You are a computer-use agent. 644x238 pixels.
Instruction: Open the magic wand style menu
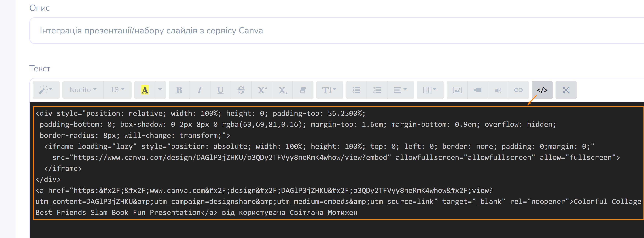point(46,90)
